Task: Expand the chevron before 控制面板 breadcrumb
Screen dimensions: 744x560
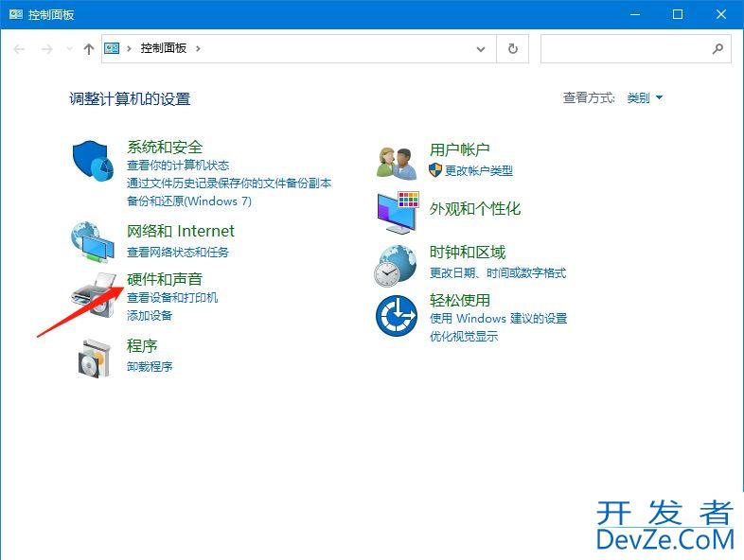Action: pos(129,48)
